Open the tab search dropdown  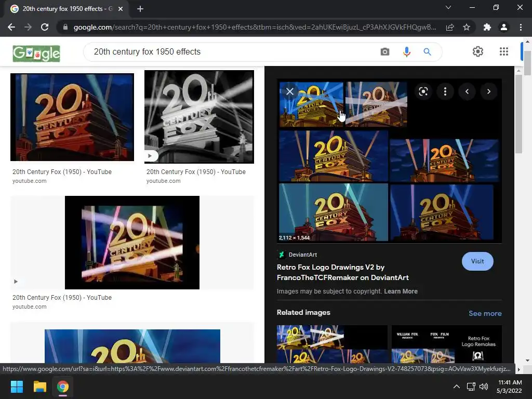[x=448, y=7]
